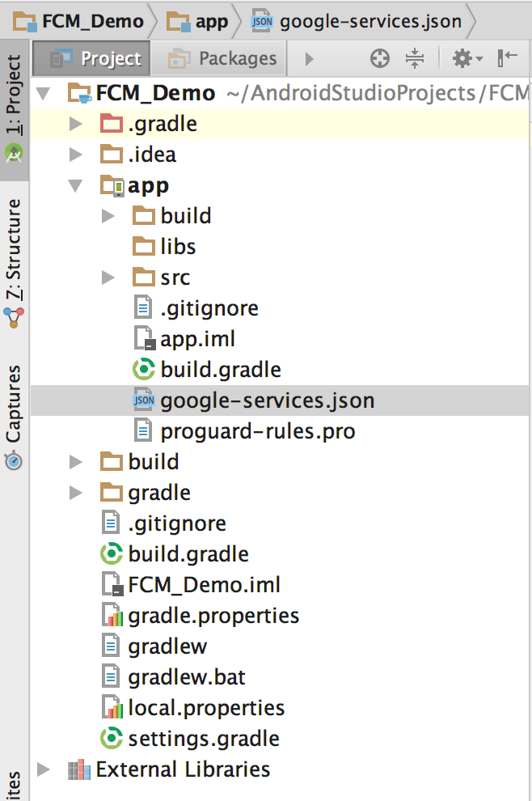Toggle the Captures tool window
The image size is (532, 801).
(14, 417)
